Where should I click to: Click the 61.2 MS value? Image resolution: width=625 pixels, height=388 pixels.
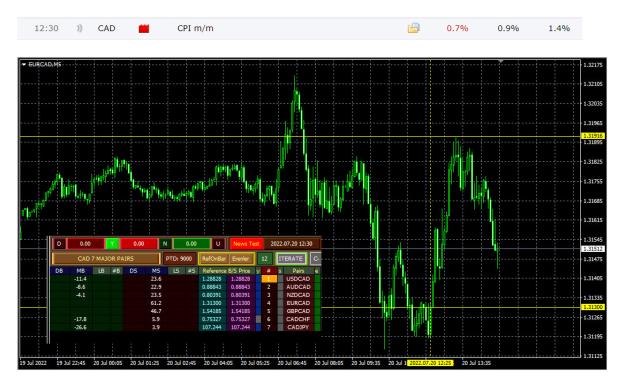[x=156, y=303]
